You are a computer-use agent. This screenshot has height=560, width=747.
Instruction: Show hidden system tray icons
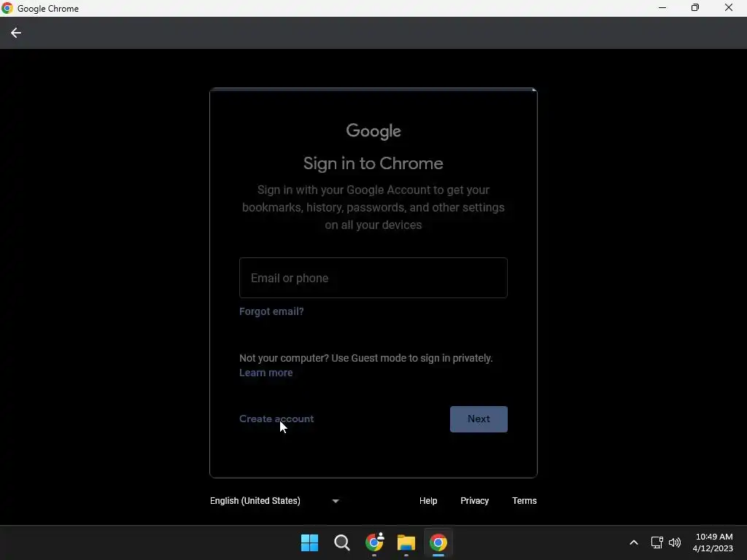click(634, 542)
